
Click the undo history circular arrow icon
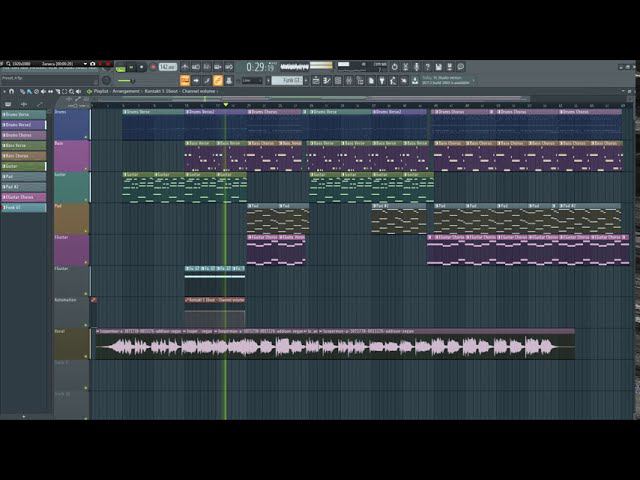pos(394,67)
